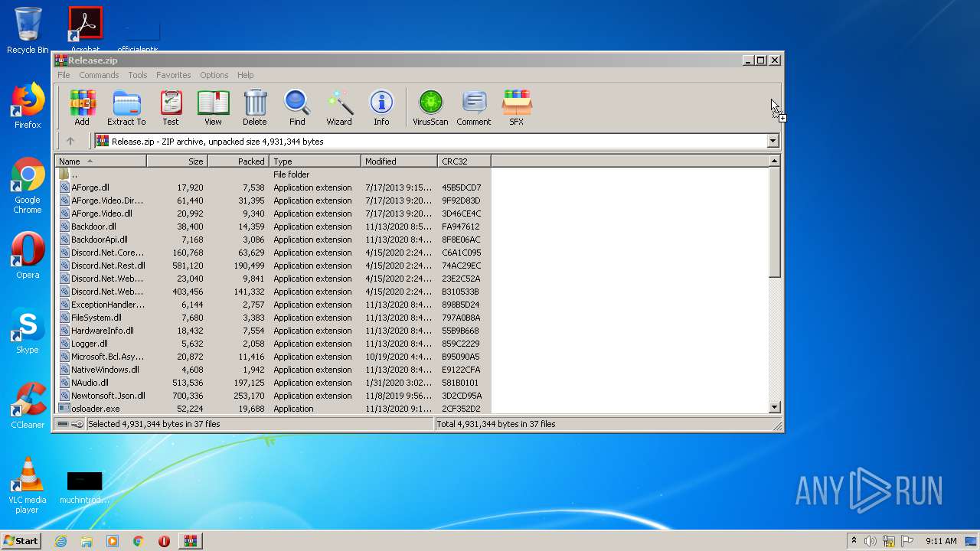Show hidden system tray icons
The image size is (980, 551).
click(x=854, y=541)
